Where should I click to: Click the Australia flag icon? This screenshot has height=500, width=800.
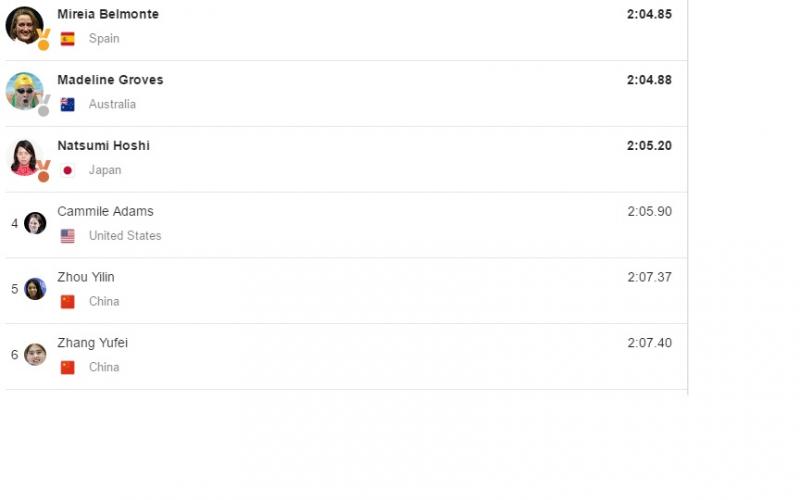tap(68, 105)
